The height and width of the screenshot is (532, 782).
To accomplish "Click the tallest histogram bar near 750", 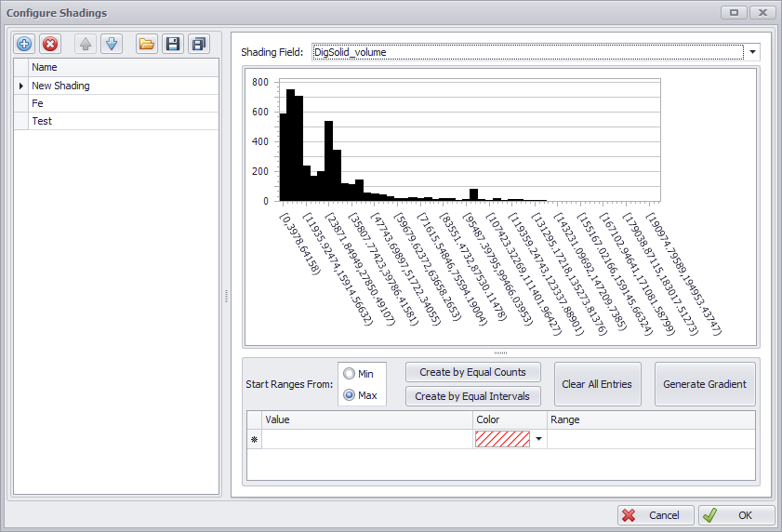I will tap(291, 145).
